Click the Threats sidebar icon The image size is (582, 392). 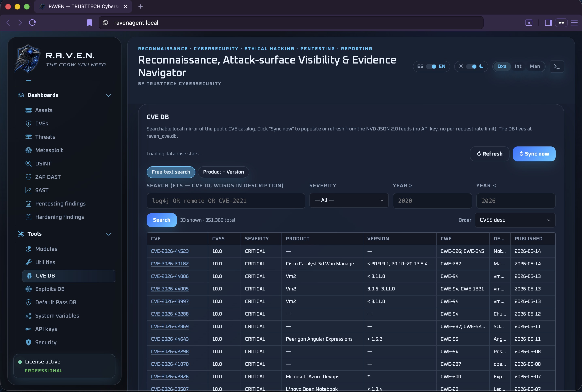coord(29,137)
